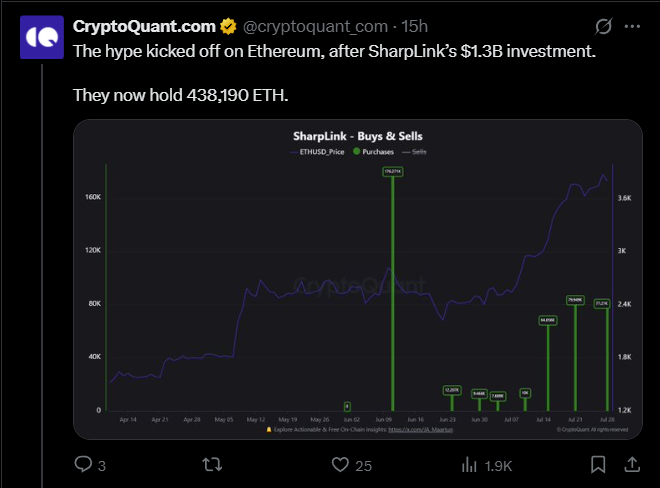Click the gold verified badge

(228, 27)
